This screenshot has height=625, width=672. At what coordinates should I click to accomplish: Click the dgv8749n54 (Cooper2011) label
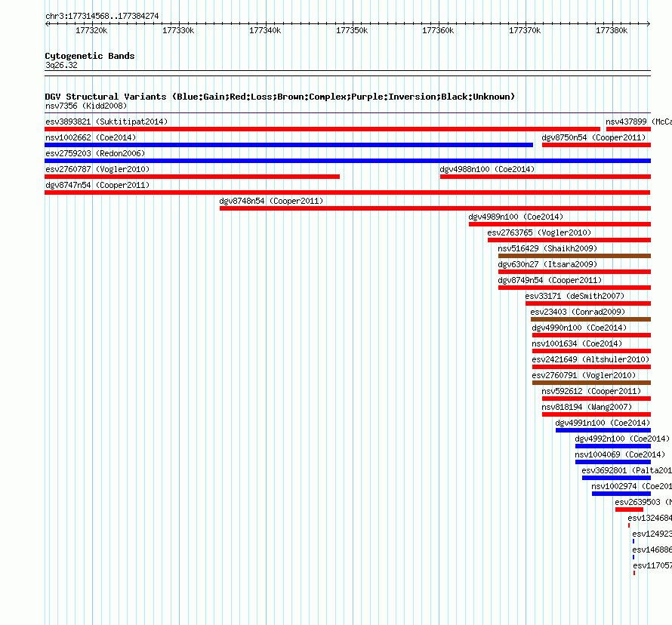(550, 280)
